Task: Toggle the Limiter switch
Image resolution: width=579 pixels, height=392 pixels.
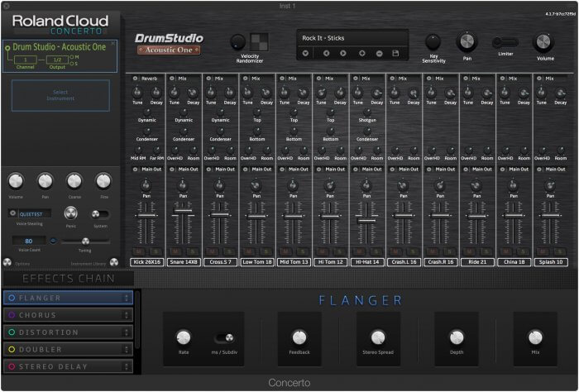Action: [x=505, y=42]
